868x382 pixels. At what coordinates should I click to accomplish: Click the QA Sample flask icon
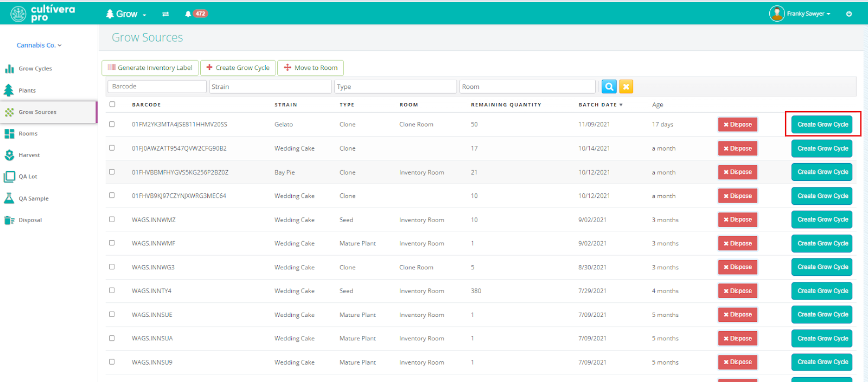point(9,198)
